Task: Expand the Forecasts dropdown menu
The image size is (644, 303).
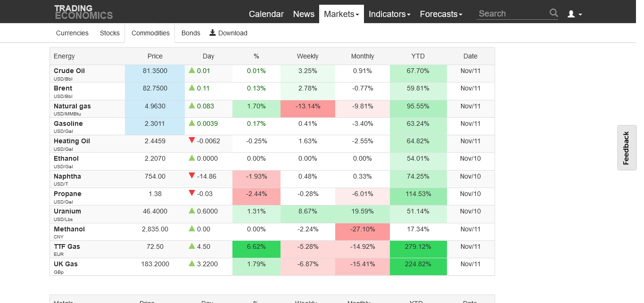Action: tap(441, 14)
